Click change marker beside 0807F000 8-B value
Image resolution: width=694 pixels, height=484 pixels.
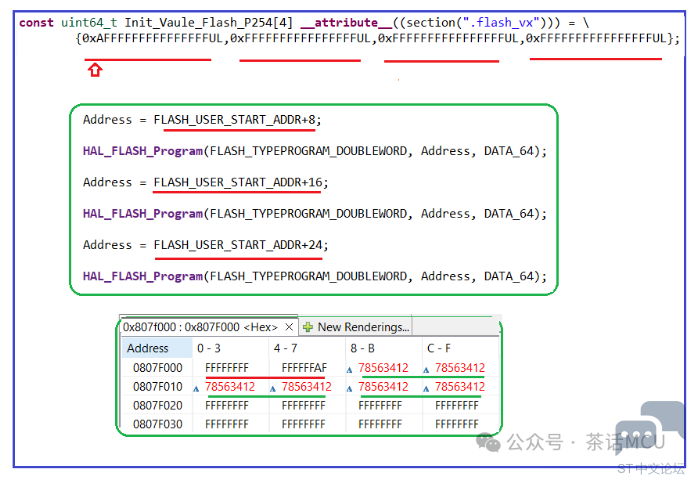click(350, 369)
